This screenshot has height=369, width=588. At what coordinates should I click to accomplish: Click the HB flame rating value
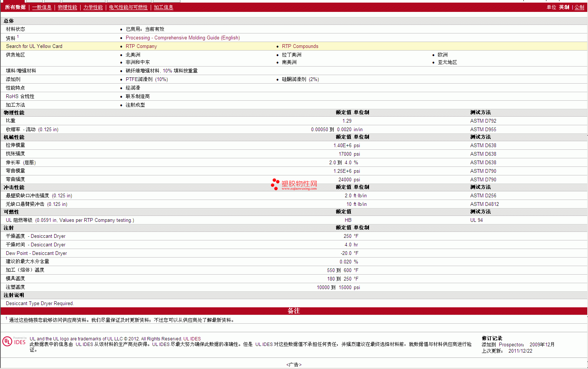(348, 220)
